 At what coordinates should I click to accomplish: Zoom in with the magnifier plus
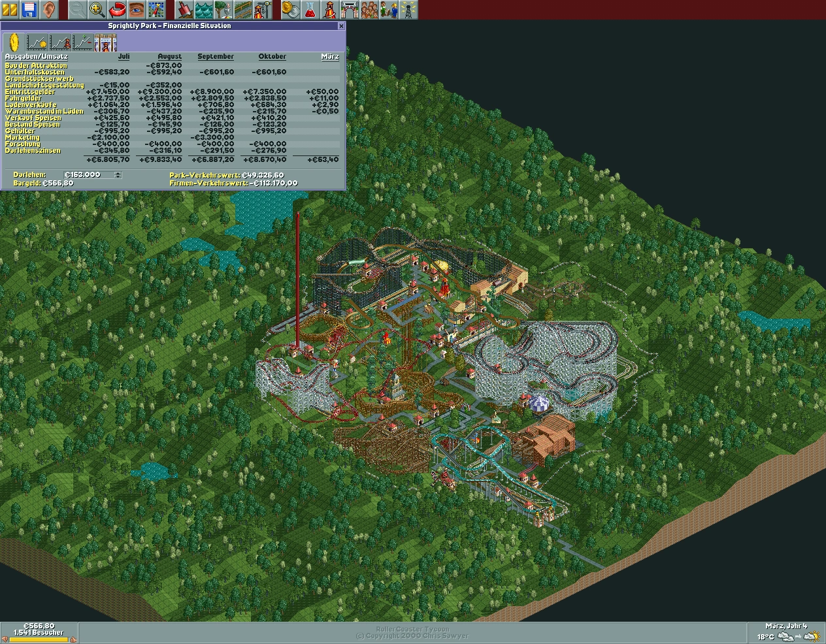click(97, 10)
